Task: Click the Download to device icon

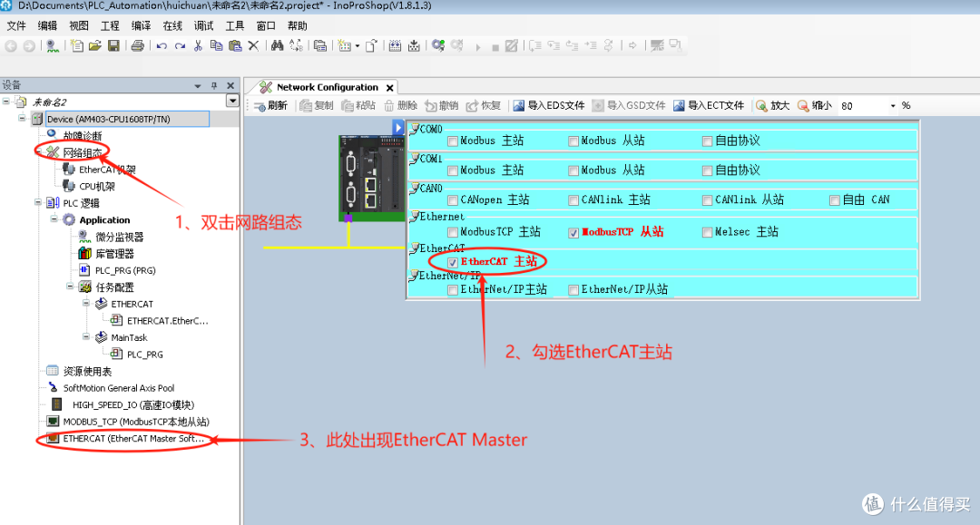Action: point(414,45)
